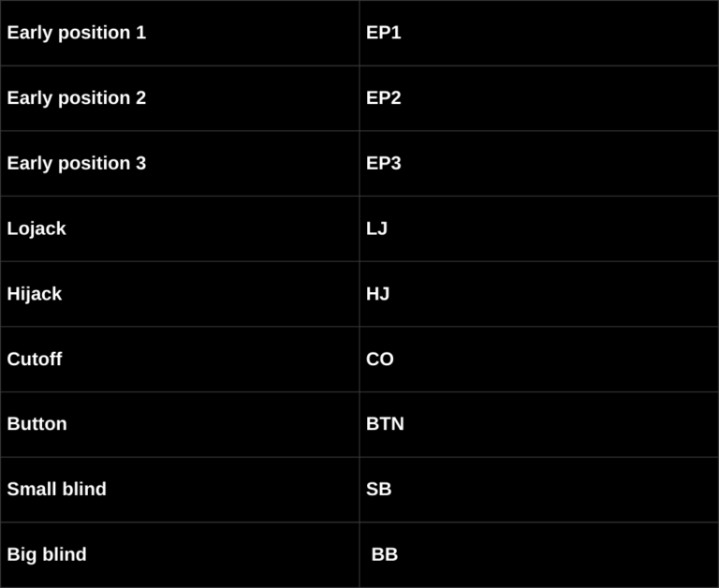Select the EP2 abbreviation cell
719x588 pixels.
(383, 98)
